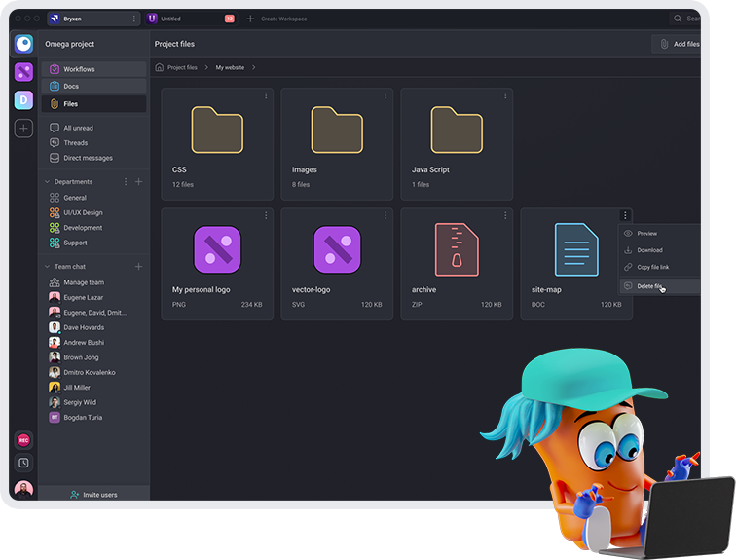Open options menu for archive file

click(x=505, y=215)
